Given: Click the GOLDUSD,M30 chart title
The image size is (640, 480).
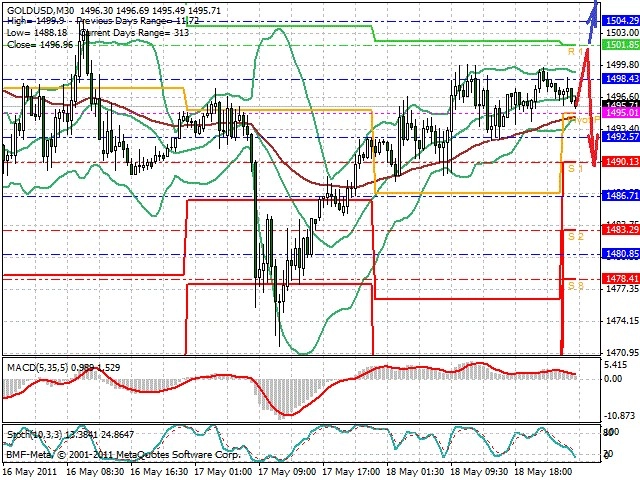Looking at the screenshot, I should (x=40, y=10).
